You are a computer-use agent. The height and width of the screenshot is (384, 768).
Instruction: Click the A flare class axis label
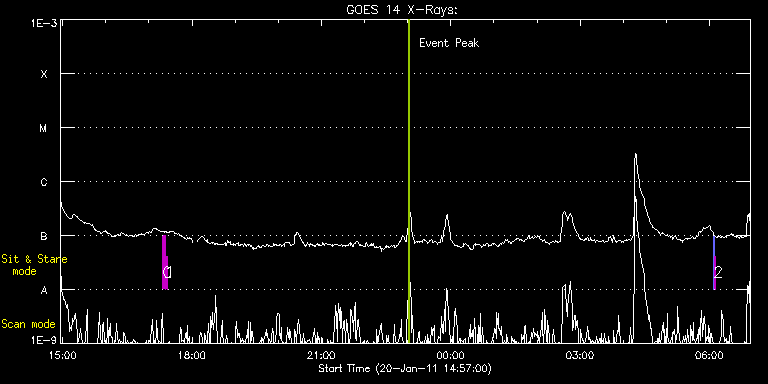(44, 290)
